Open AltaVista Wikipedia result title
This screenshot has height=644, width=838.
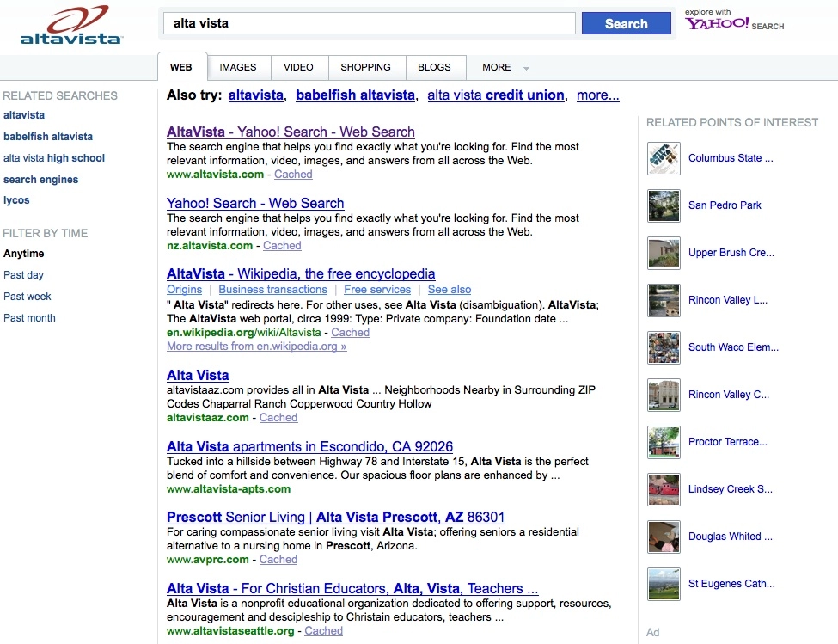point(301,273)
